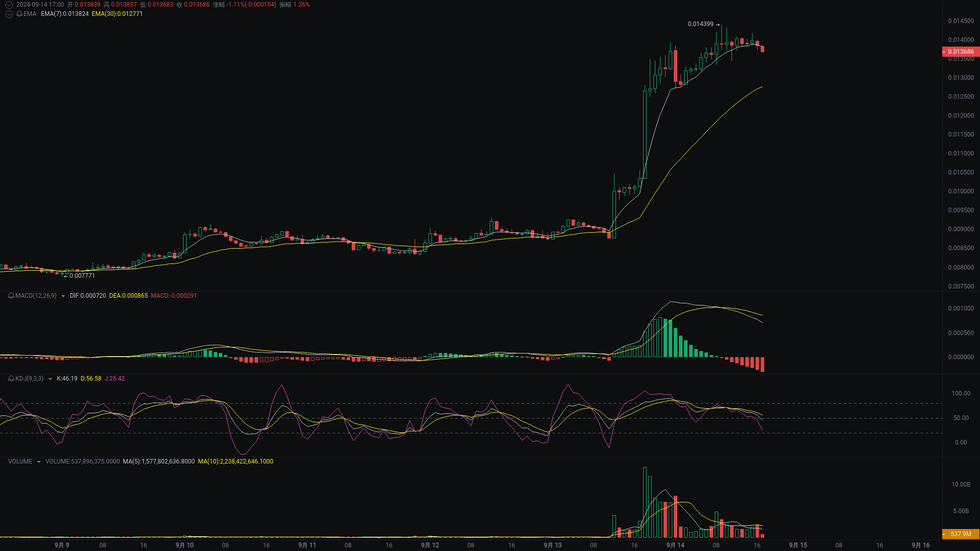Click the high price marker 0.014399

[700, 24]
